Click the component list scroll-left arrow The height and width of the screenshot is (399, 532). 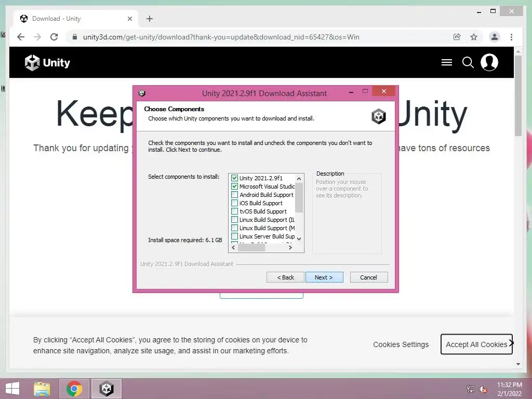[x=233, y=248]
